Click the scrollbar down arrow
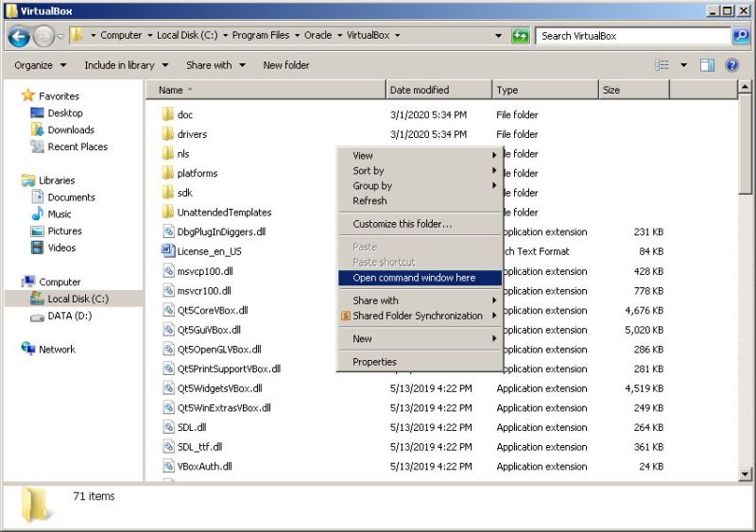The height and width of the screenshot is (532, 756). pos(745,474)
